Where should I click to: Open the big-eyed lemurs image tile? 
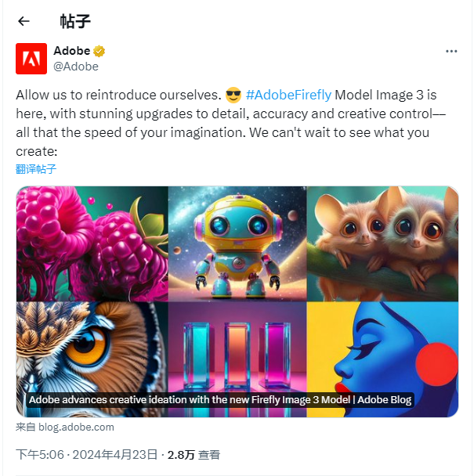(x=382, y=243)
